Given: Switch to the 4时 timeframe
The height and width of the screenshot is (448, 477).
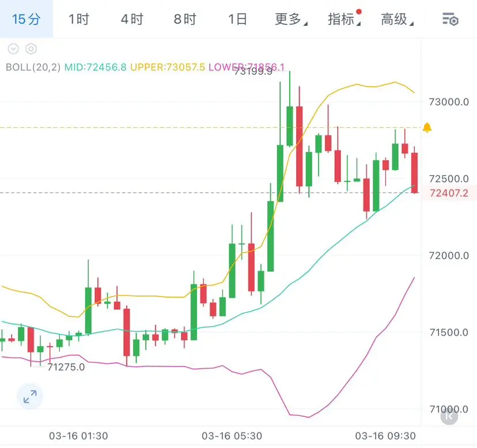Looking at the screenshot, I should point(132,19).
